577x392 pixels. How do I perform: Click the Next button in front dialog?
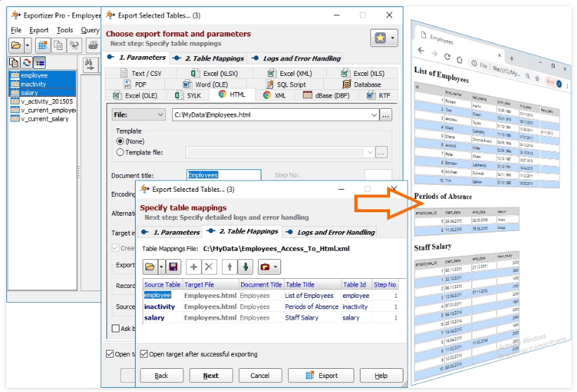[211, 375]
